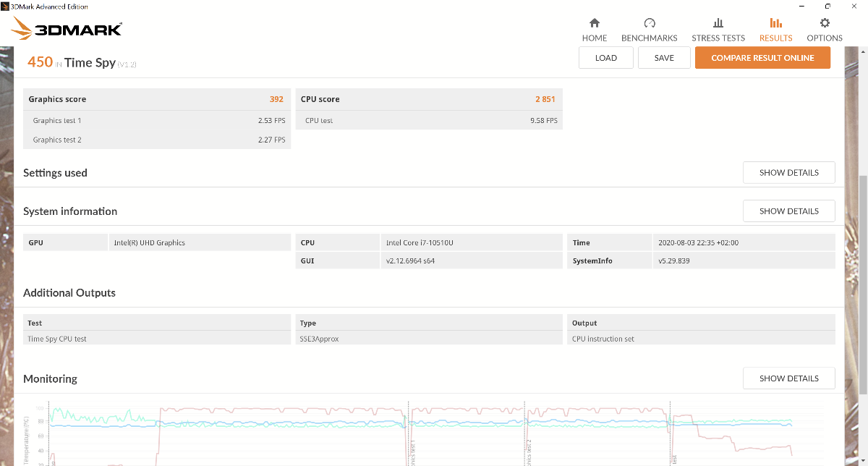Screen dimensions: 868x466
Task: Maximize the 3DMark window
Action: (x=827, y=7)
